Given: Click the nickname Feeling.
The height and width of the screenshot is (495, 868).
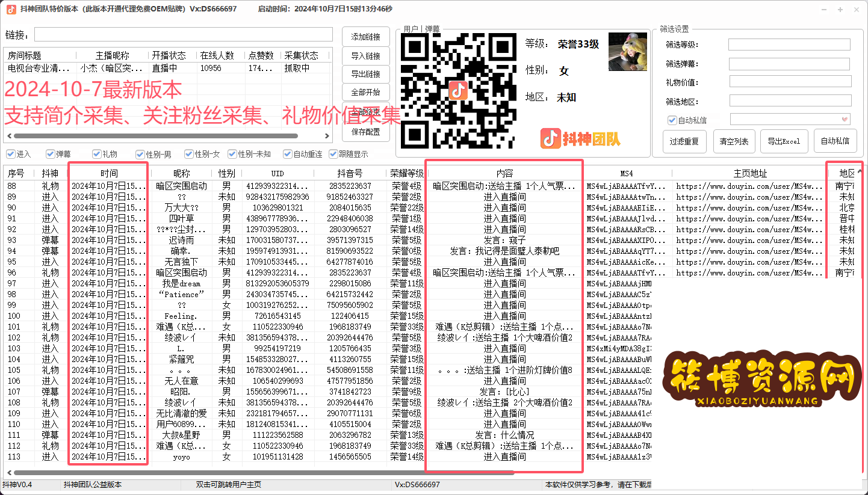Looking at the screenshot, I should [x=181, y=316].
